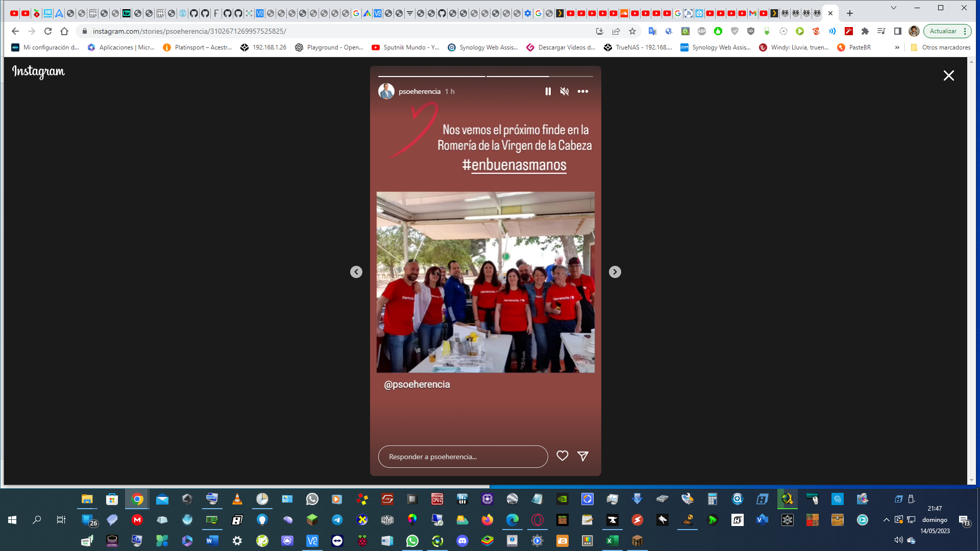Image resolution: width=980 pixels, height=551 pixels.
Task: Click the Instagram logo
Action: (38, 71)
